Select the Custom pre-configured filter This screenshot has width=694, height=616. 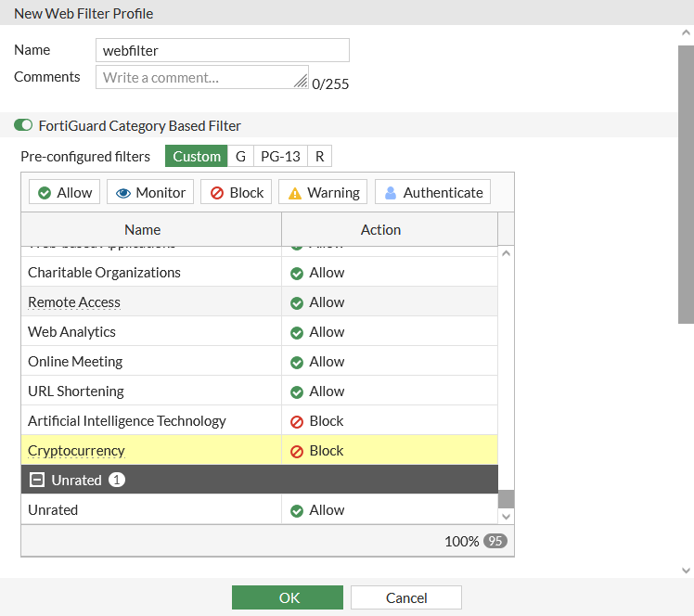point(197,156)
